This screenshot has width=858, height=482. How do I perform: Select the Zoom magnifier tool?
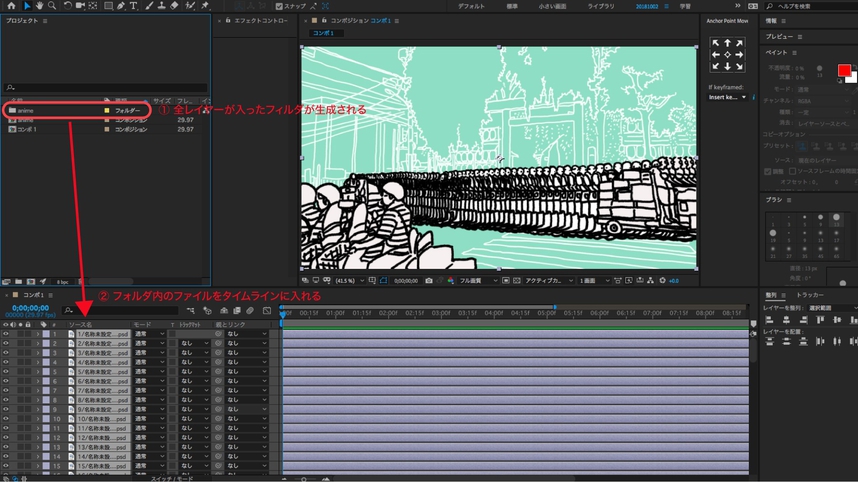click(51, 6)
